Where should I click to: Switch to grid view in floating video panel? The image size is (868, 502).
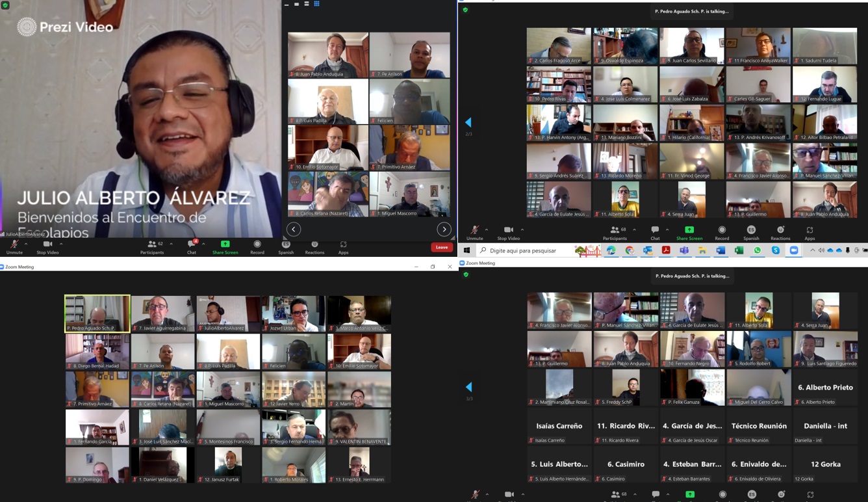click(316, 4)
